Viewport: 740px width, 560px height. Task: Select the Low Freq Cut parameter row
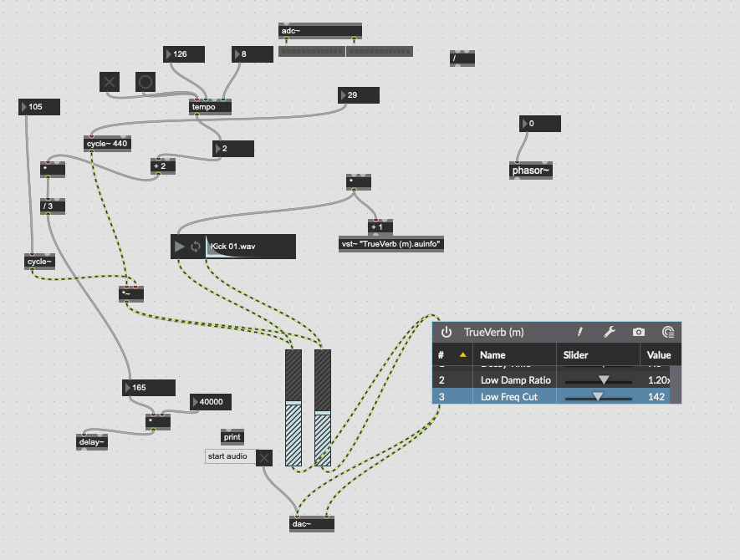551,397
